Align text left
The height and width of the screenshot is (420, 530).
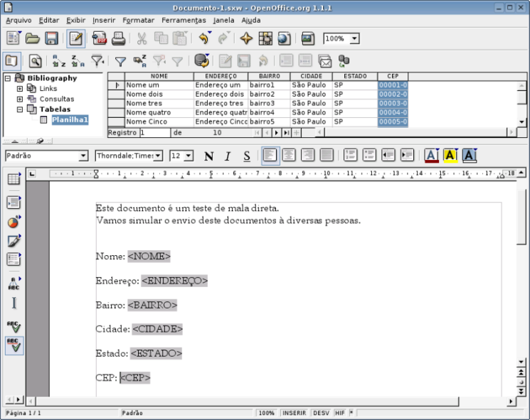click(x=270, y=156)
